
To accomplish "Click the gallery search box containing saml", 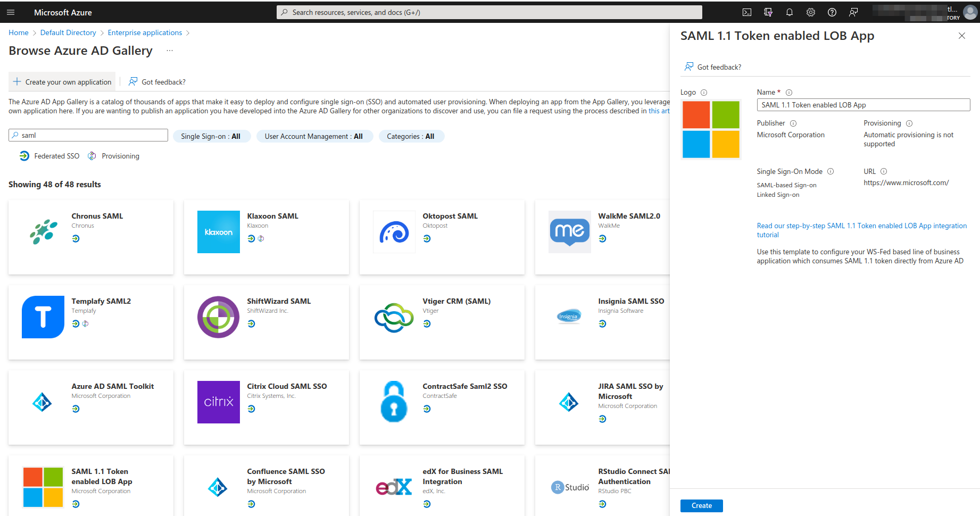I will (88, 135).
